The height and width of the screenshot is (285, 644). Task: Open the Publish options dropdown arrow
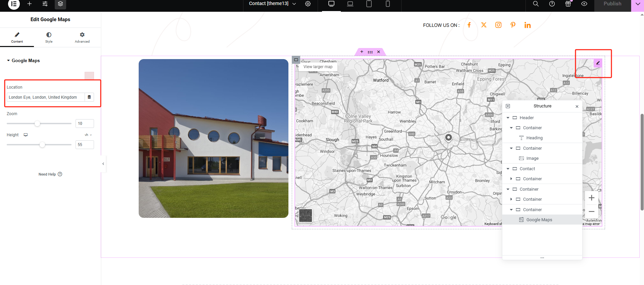pos(637,4)
